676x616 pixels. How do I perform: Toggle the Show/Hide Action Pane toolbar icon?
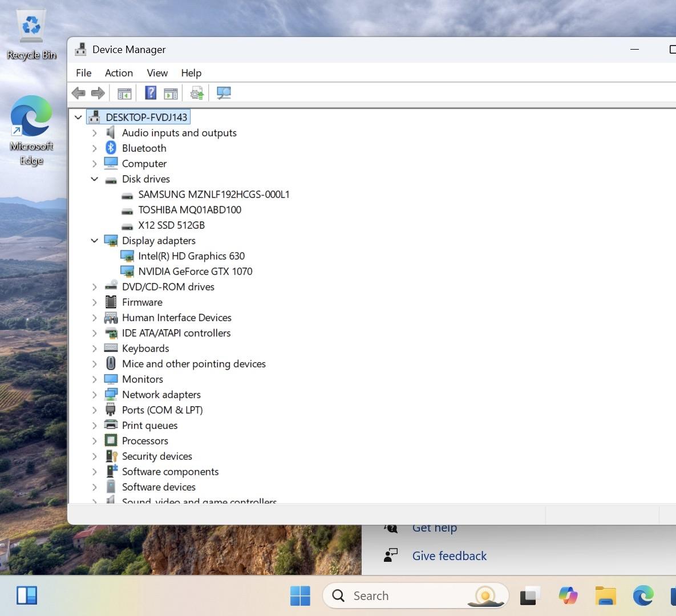coord(171,93)
